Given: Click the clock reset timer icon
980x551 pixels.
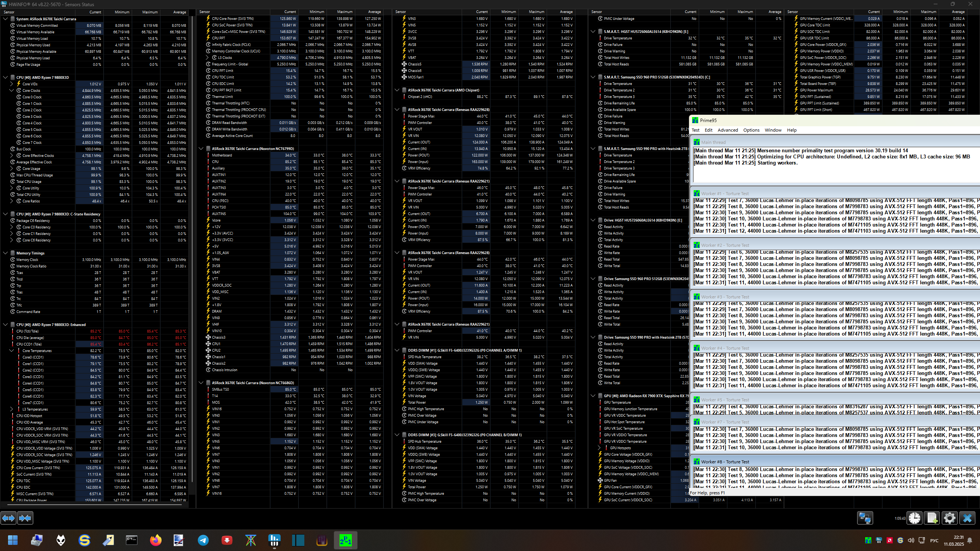Looking at the screenshot, I should tap(915, 518).
